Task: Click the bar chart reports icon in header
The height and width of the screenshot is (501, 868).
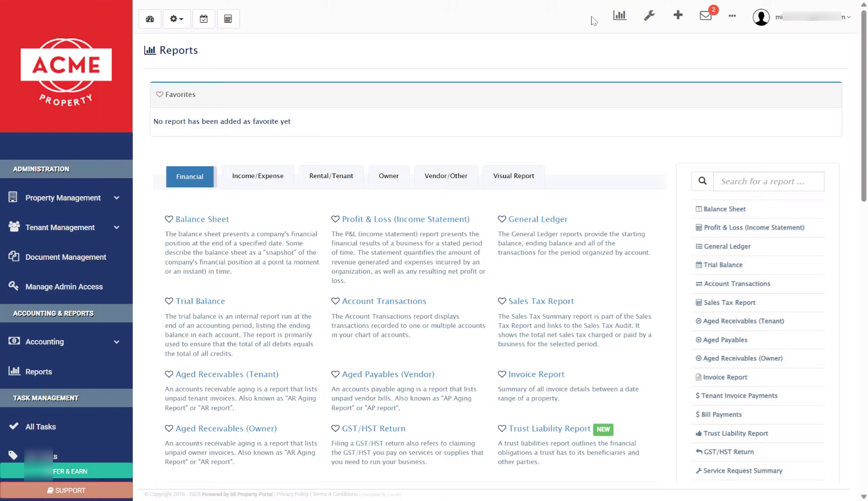Action: [x=619, y=15]
